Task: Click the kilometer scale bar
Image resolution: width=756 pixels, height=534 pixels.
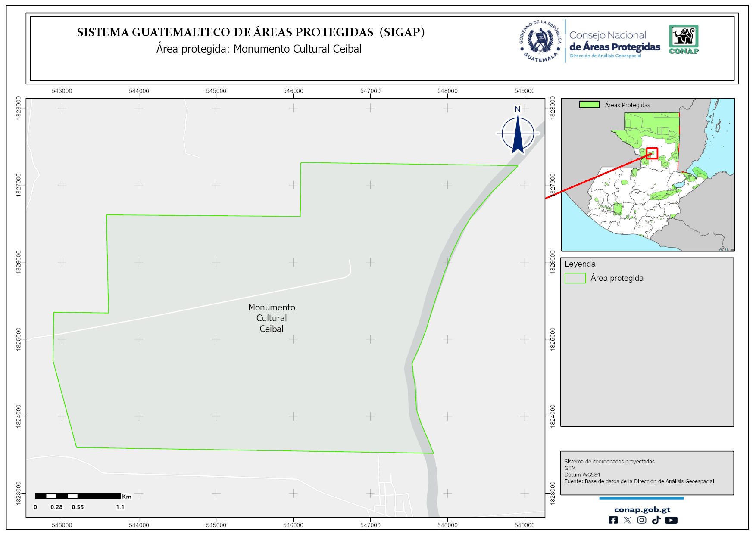Action: click(x=78, y=496)
